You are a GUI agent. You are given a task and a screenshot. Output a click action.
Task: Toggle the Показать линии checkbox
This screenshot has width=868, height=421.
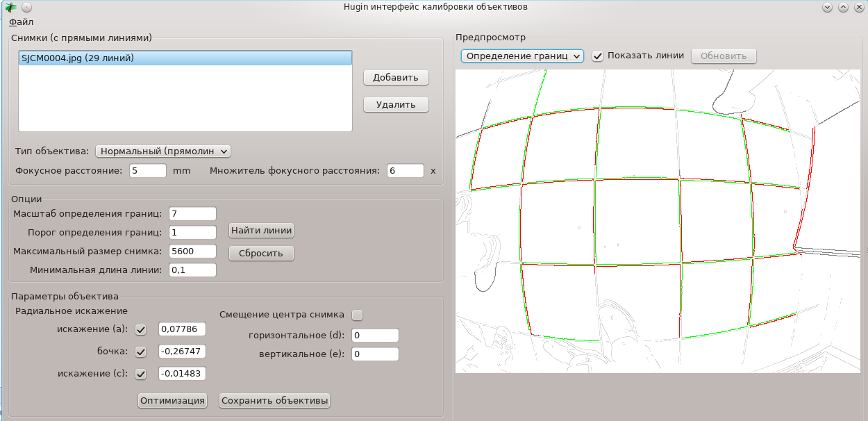coord(597,56)
